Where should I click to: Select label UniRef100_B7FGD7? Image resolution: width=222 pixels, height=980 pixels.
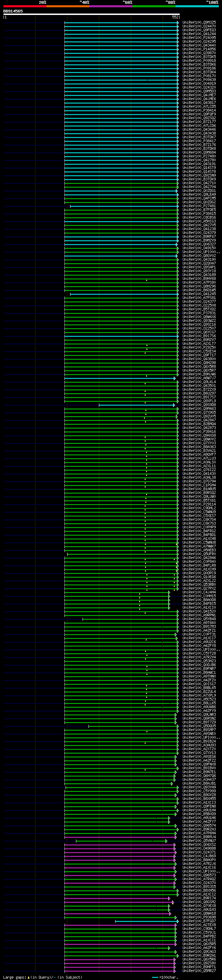coord(199,921)
